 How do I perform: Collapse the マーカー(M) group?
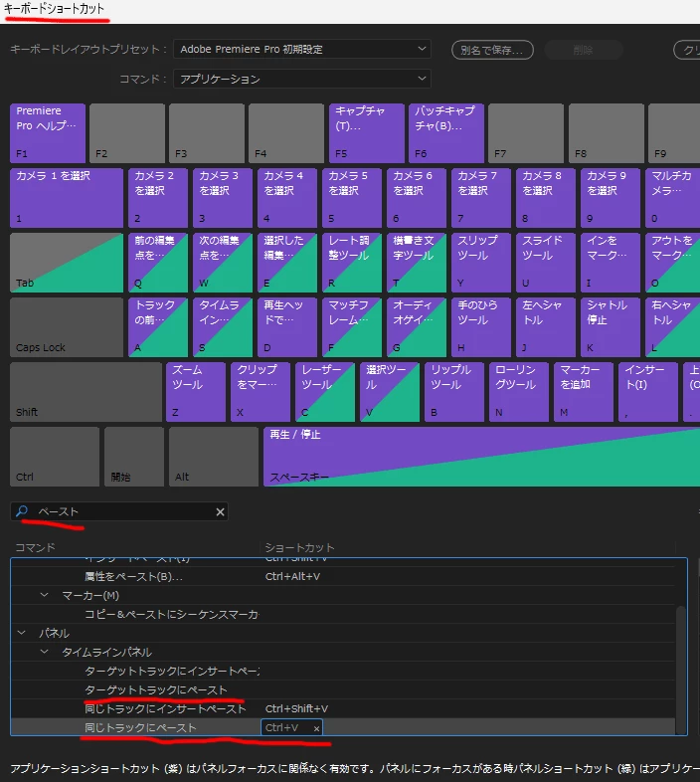(45, 595)
